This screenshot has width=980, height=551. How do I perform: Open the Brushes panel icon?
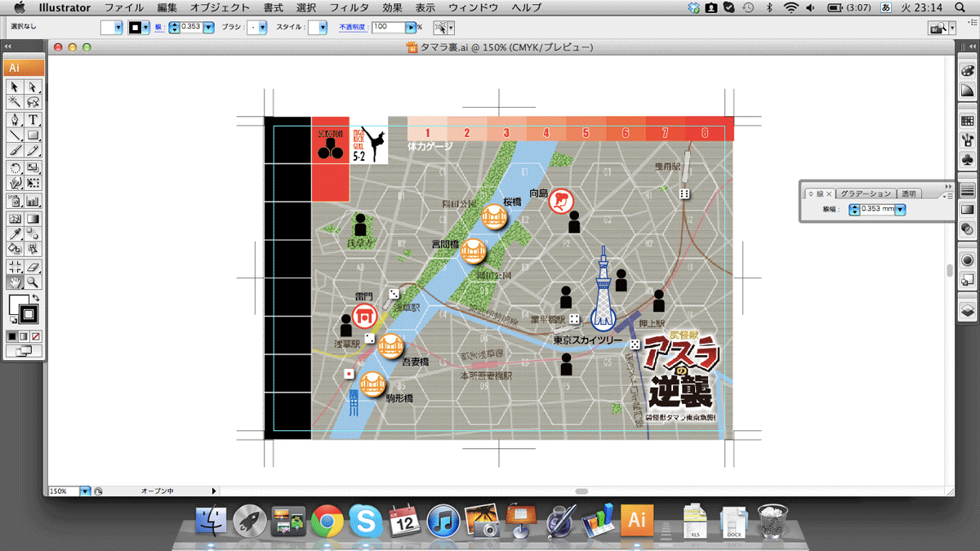pyautogui.click(x=968, y=140)
